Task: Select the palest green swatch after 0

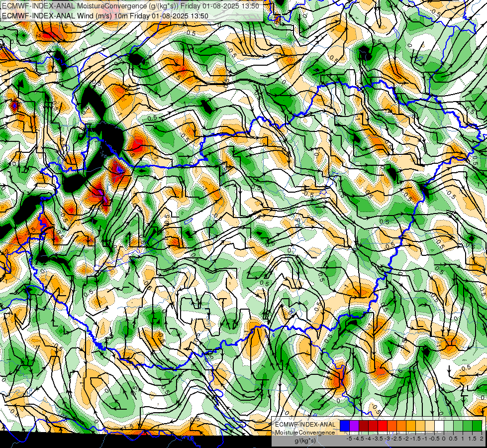Action: pos(449,426)
